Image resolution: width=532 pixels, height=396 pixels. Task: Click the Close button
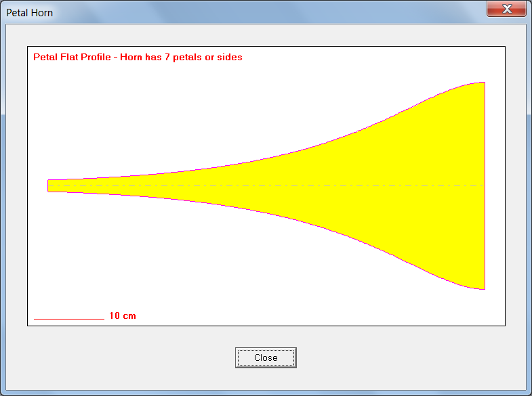tap(266, 357)
